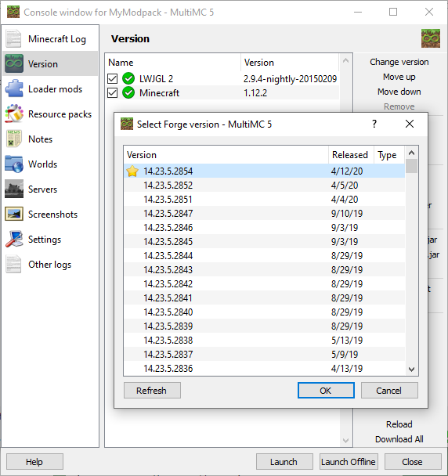Switch to the Other logs page
Screen dimensions: 448x476
50,265
